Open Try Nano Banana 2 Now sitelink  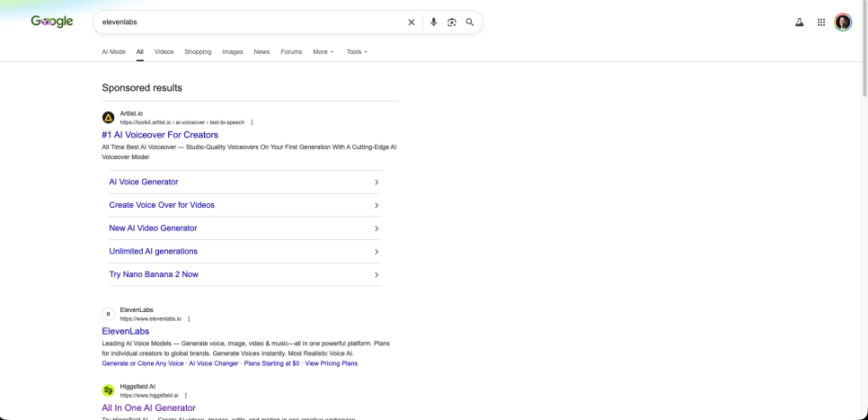pos(154,274)
